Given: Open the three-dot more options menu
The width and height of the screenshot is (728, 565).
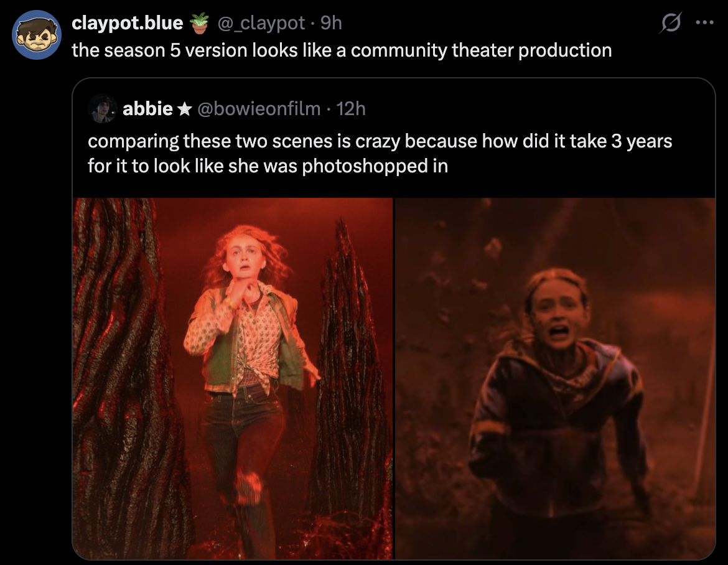Looking at the screenshot, I should pos(705,22).
